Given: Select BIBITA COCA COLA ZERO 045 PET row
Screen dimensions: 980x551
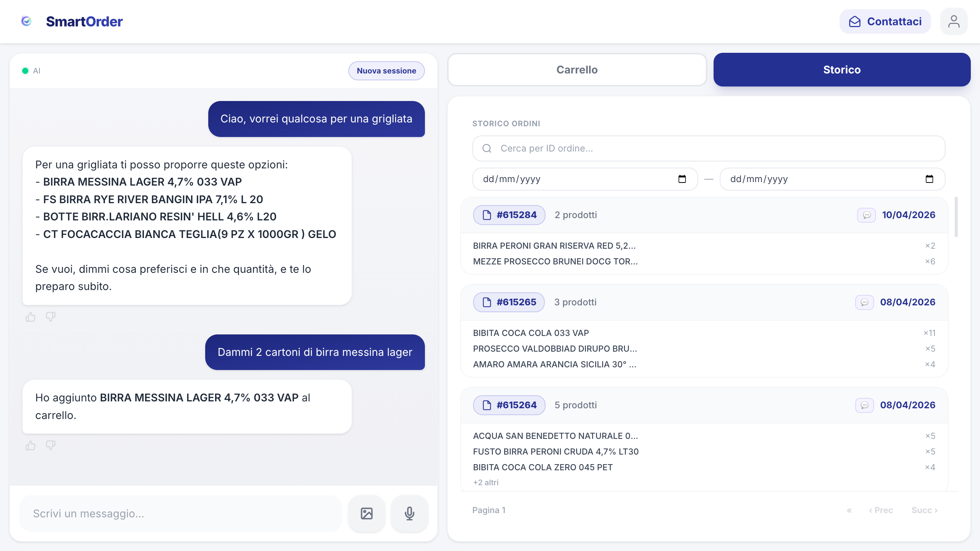Looking at the screenshot, I should pyautogui.click(x=704, y=467).
